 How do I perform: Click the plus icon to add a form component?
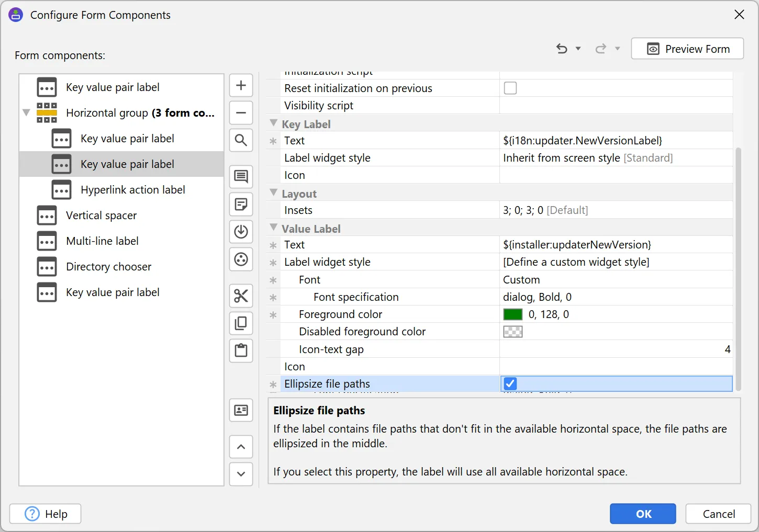tap(241, 85)
